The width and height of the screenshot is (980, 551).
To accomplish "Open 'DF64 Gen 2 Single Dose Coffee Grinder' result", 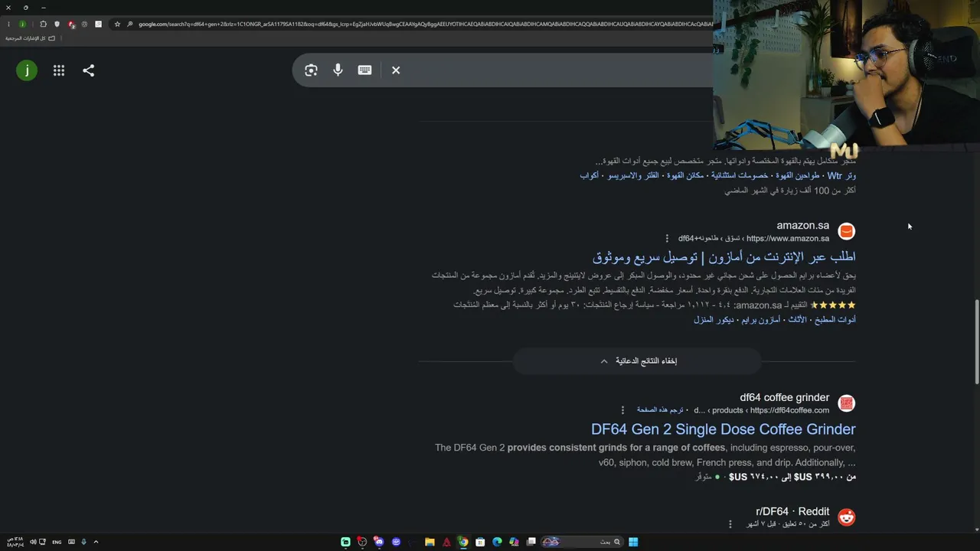I will [724, 429].
